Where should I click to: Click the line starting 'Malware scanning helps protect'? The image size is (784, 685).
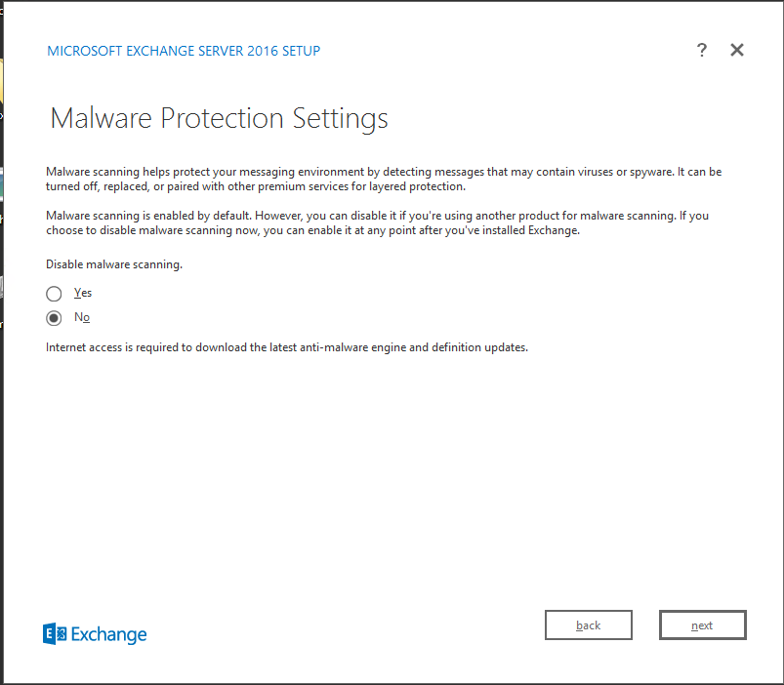[x=384, y=172]
